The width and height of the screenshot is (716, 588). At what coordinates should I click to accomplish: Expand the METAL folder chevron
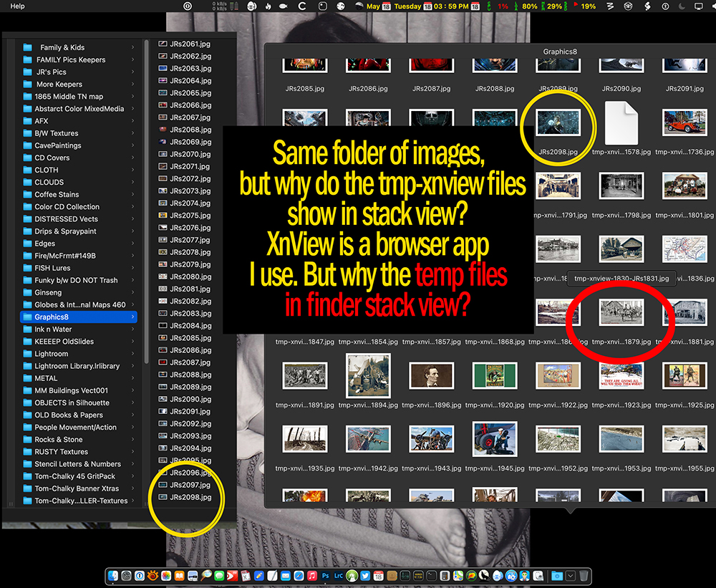(x=133, y=378)
